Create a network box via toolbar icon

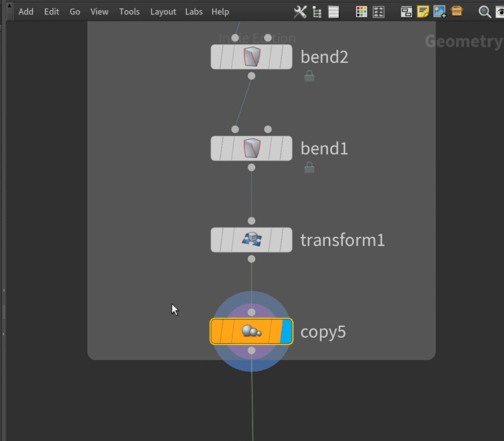[406, 12]
